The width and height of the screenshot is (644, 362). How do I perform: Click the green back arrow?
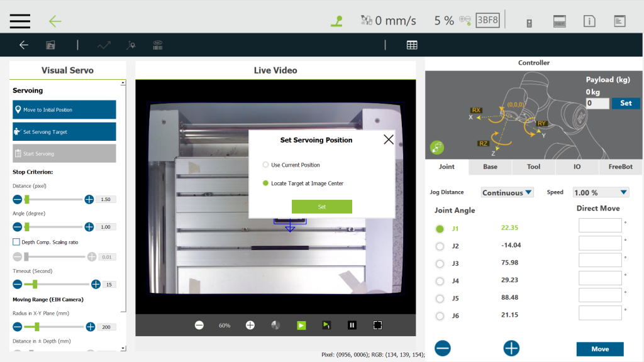pyautogui.click(x=55, y=21)
